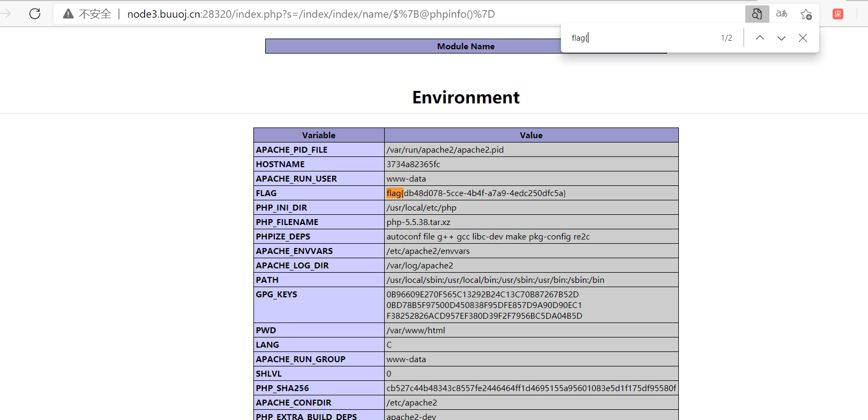Click the SHLVL variable cell
Image resolution: width=868 pixels, height=420 pixels.
[319, 373]
